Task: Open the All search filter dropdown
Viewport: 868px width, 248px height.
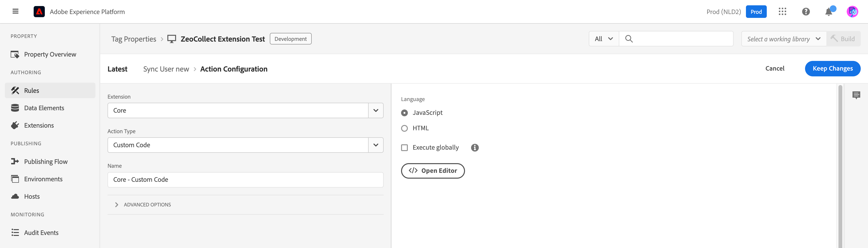Action: (604, 39)
